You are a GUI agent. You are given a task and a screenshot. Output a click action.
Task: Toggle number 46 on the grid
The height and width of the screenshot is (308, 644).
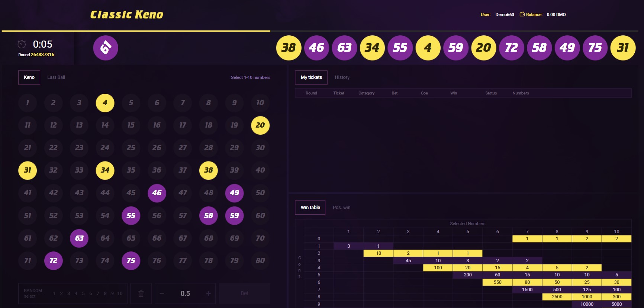tap(157, 193)
